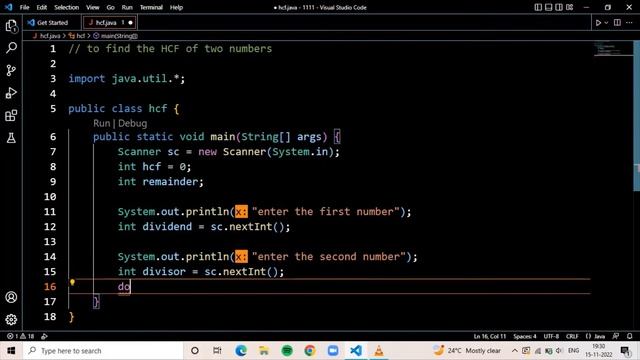Expand the run options dropdown arrow
This screenshot has width=640, height=360.
click(x=606, y=23)
